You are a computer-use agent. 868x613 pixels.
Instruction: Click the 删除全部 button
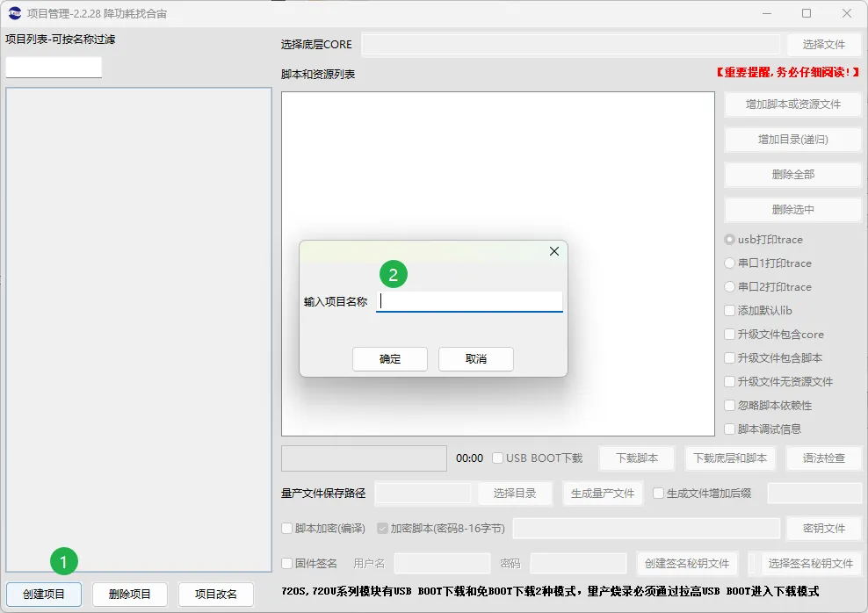tap(792, 174)
